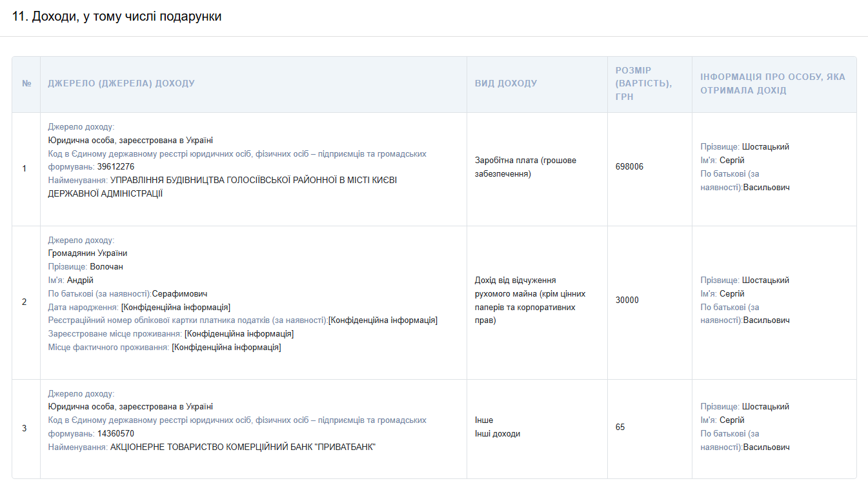Click the "Заробітна плата (грошове забезпечення)" income type

pos(525,167)
